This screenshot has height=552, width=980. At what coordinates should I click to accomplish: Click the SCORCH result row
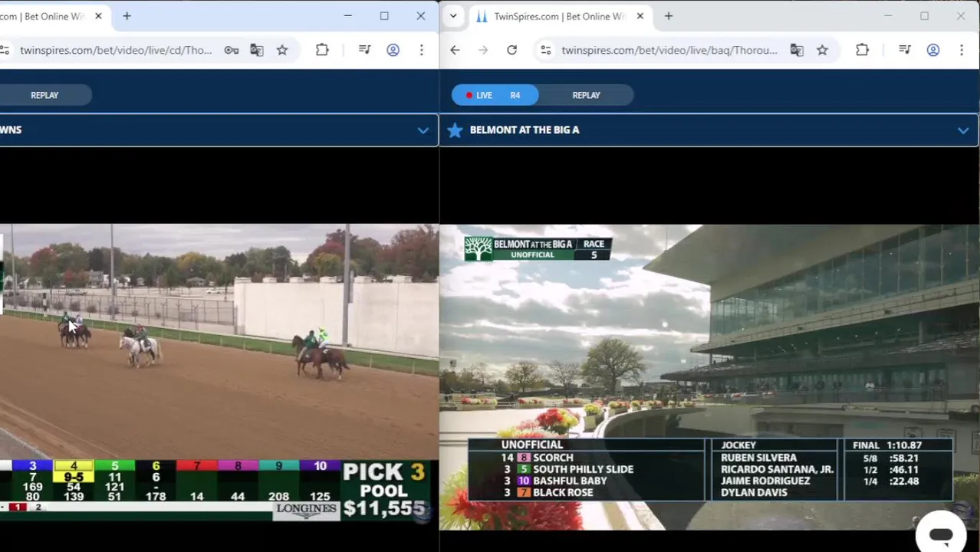(586, 458)
